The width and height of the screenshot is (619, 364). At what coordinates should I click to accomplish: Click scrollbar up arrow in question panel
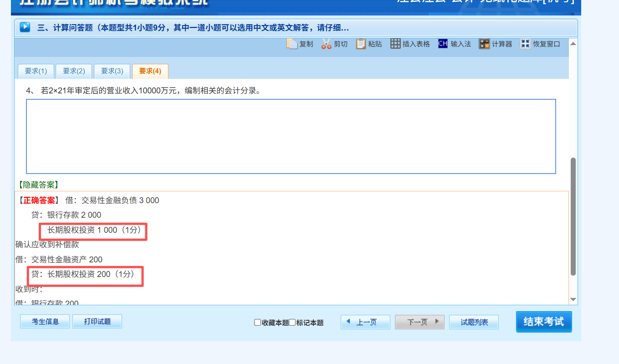pos(573,44)
